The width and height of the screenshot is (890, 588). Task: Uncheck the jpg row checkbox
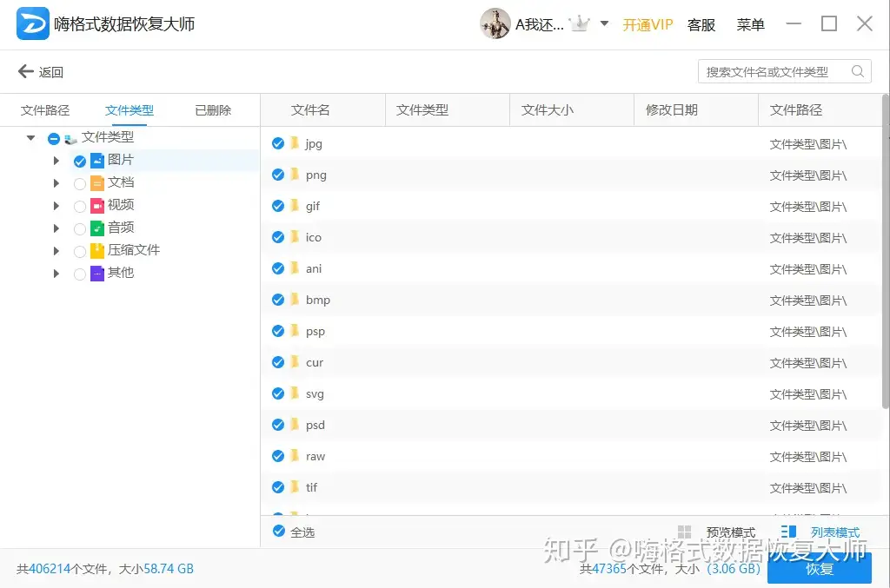click(x=278, y=143)
